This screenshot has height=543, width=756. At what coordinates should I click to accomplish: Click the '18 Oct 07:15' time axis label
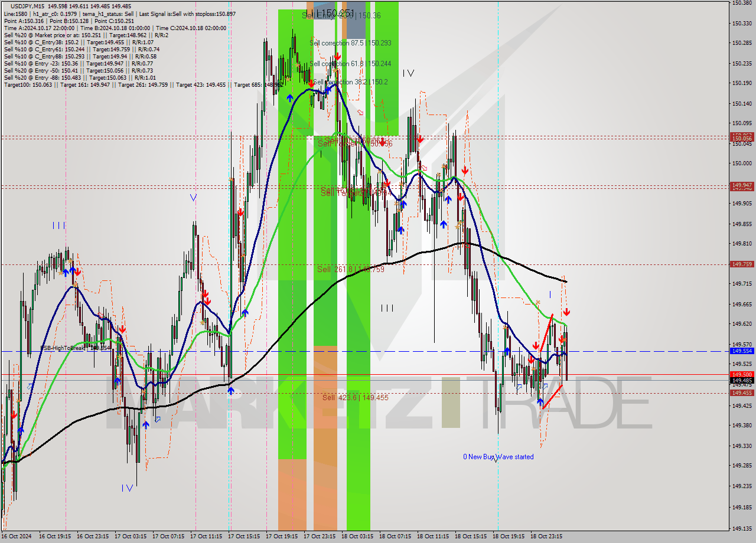[395, 537]
